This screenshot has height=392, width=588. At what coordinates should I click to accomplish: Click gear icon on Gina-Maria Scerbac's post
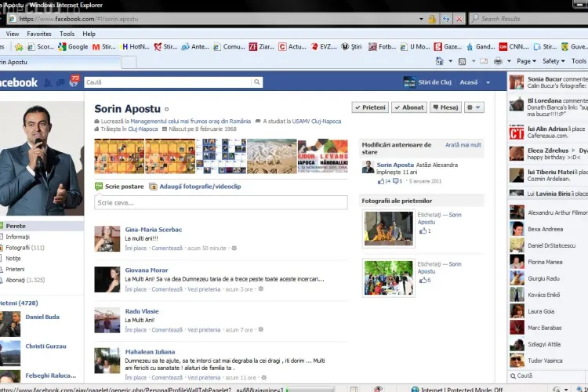pyautogui.click(x=234, y=248)
